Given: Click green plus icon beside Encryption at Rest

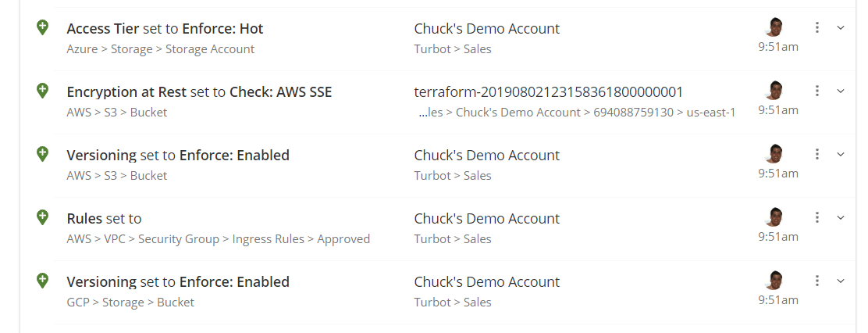Looking at the screenshot, I should coord(43,91).
